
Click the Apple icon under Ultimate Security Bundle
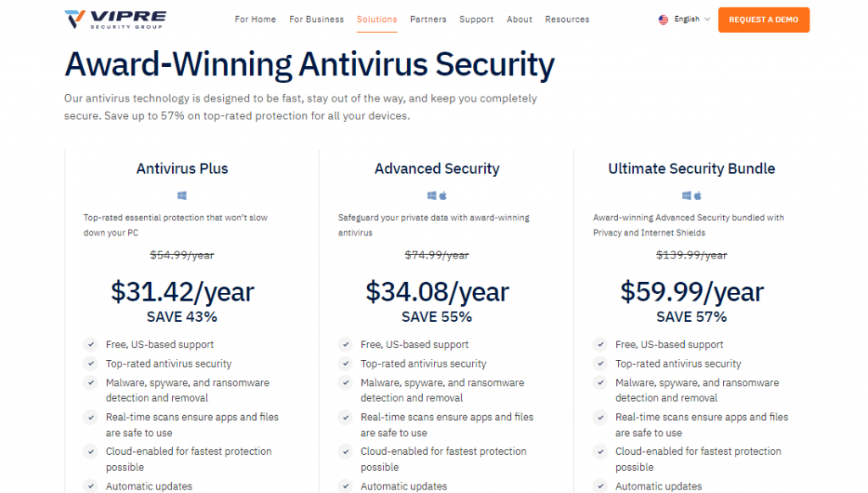(x=697, y=196)
